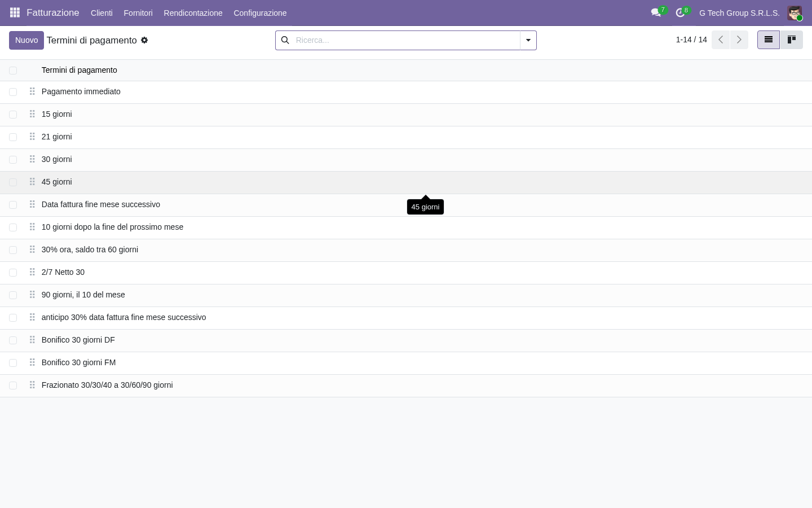812x508 pixels.
Task: Open the Fornitori menu
Action: (x=138, y=12)
